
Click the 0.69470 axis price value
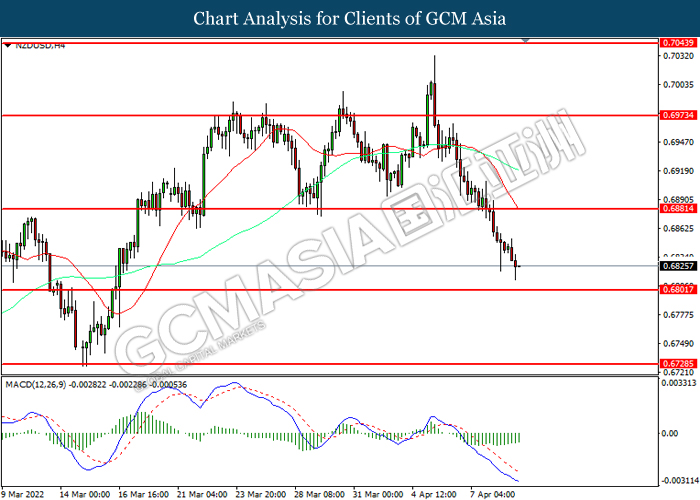678,142
